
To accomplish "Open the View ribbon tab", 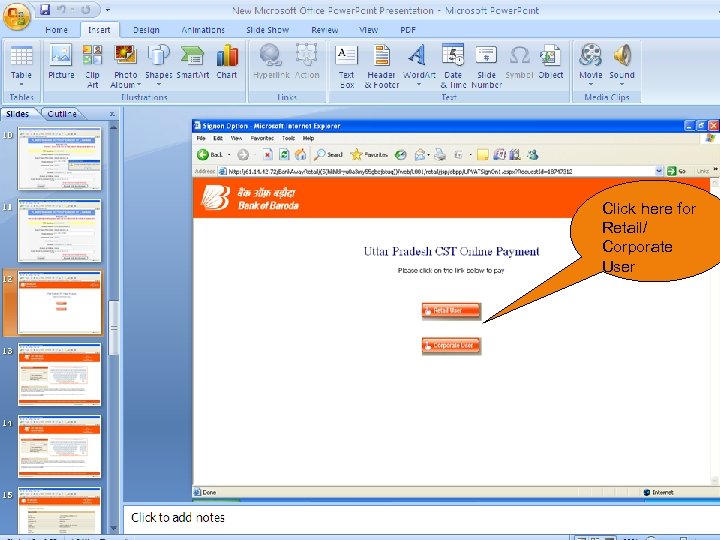I will [x=368, y=30].
